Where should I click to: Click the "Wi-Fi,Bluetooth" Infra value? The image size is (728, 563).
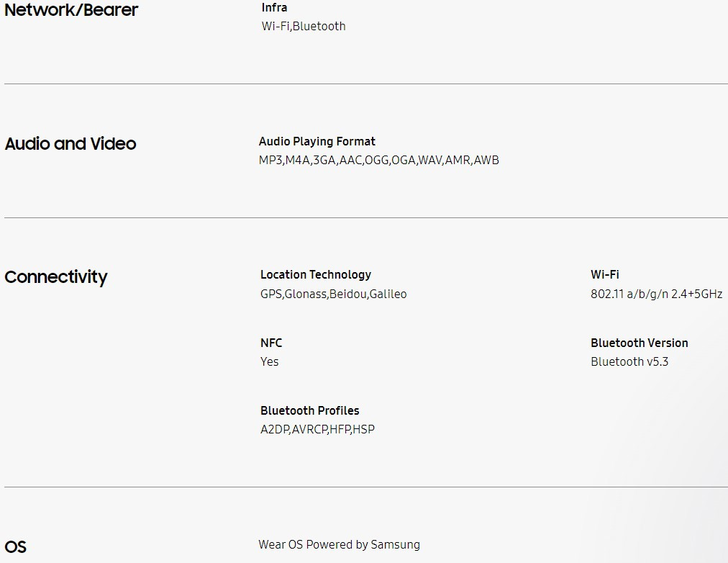coord(304,27)
